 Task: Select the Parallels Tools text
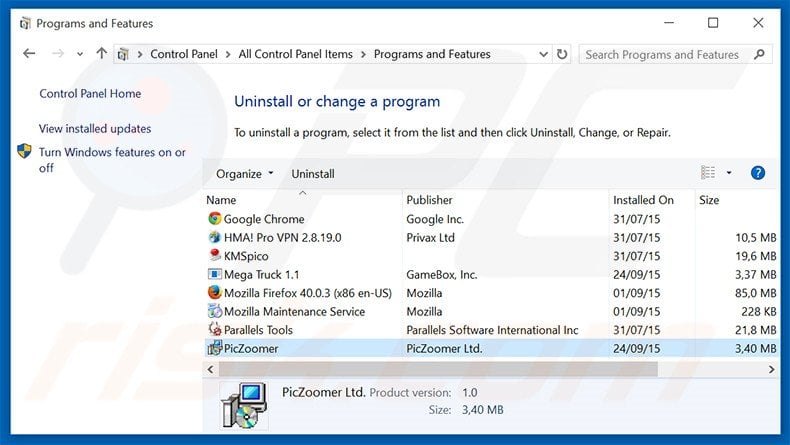(x=258, y=330)
